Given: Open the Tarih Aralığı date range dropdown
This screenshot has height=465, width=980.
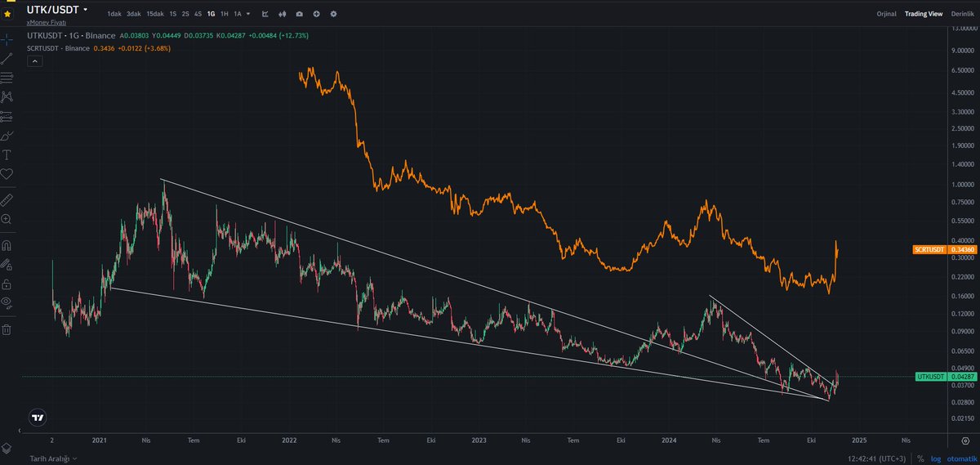Looking at the screenshot, I should [x=53, y=458].
